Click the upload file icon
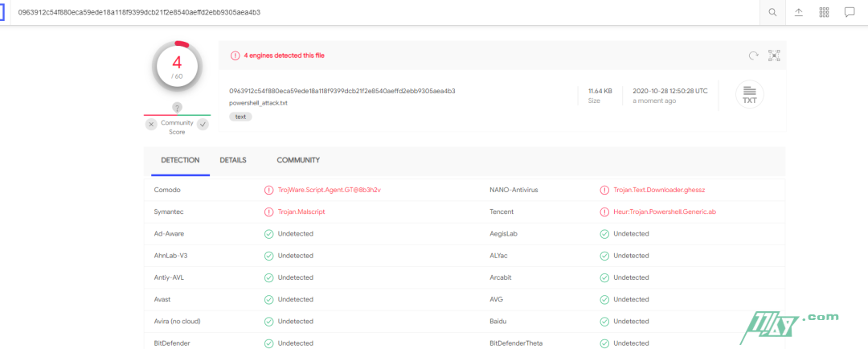The image size is (868, 349). (x=798, y=12)
